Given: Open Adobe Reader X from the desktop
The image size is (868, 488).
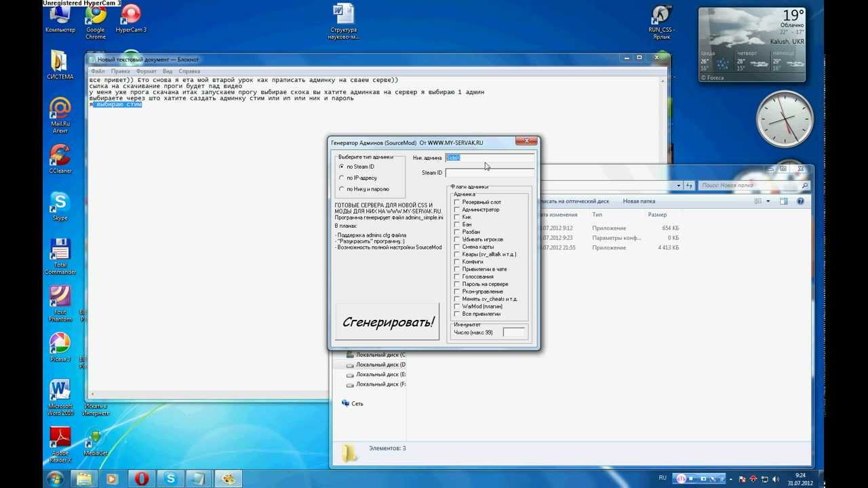Looking at the screenshot, I should [60, 445].
